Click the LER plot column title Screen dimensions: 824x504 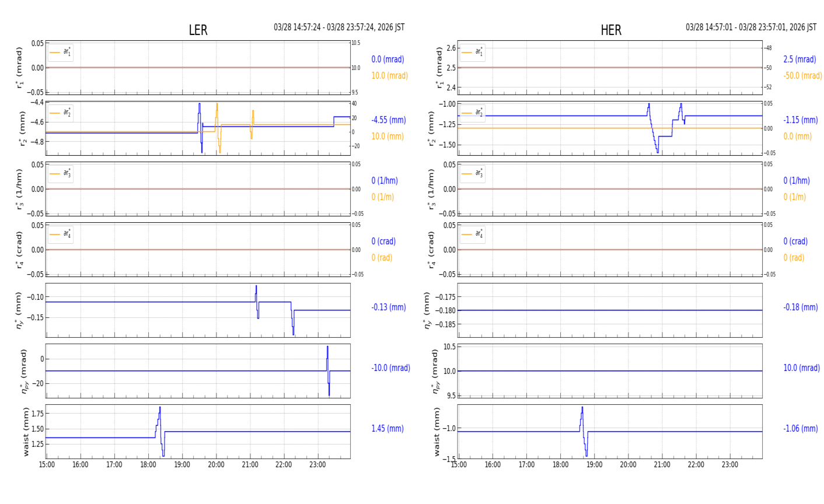click(198, 30)
